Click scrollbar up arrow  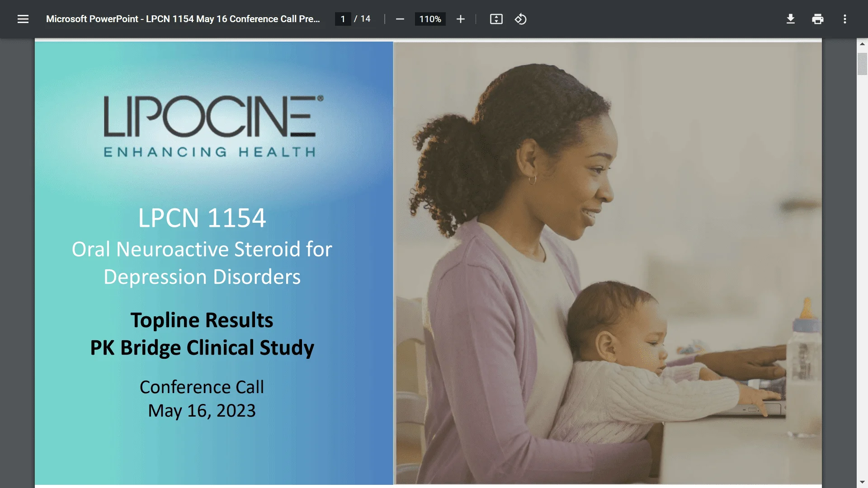pos(862,44)
